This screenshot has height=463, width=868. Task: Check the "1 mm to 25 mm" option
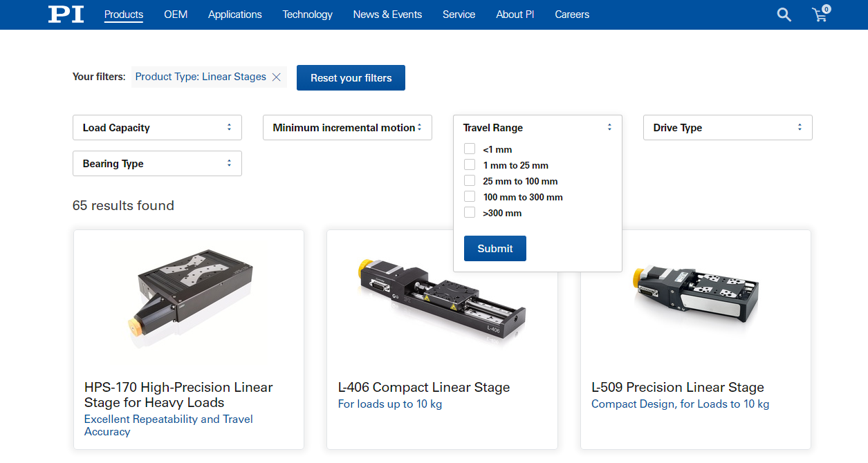(x=469, y=164)
